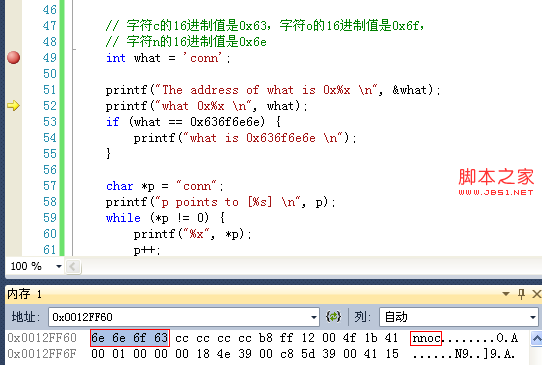Click the highlighted bytes 6e 6e 6f 63
Viewport: 542px width, 365px height.
tap(130, 338)
